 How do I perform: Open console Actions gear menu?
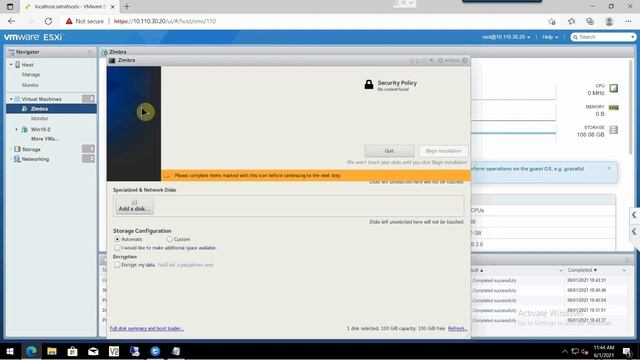coord(449,60)
